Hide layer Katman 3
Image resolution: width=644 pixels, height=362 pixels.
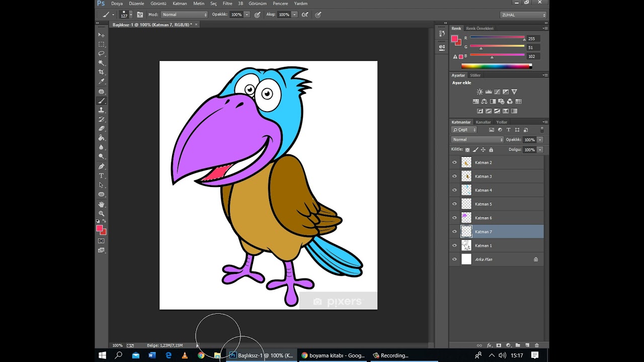[x=454, y=176]
